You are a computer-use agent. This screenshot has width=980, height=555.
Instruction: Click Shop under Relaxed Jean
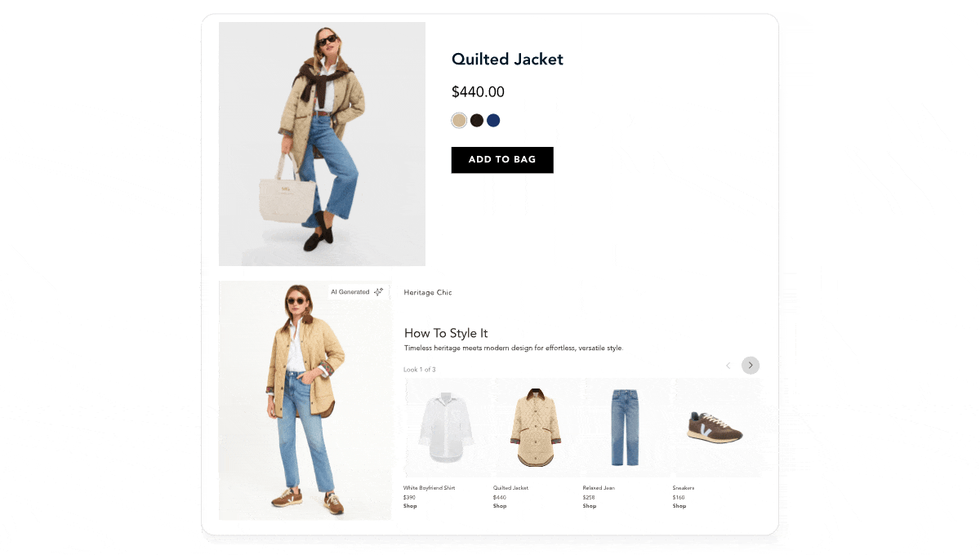(590, 506)
